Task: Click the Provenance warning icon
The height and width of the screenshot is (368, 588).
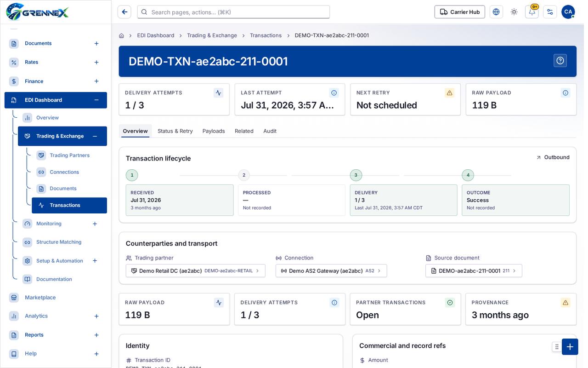Action: (565, 303)
